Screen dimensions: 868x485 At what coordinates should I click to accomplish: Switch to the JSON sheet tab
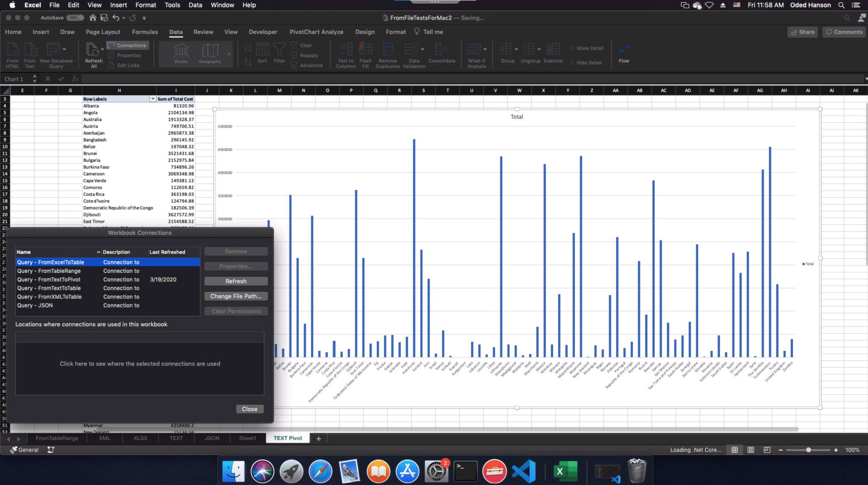pos(211,438)
